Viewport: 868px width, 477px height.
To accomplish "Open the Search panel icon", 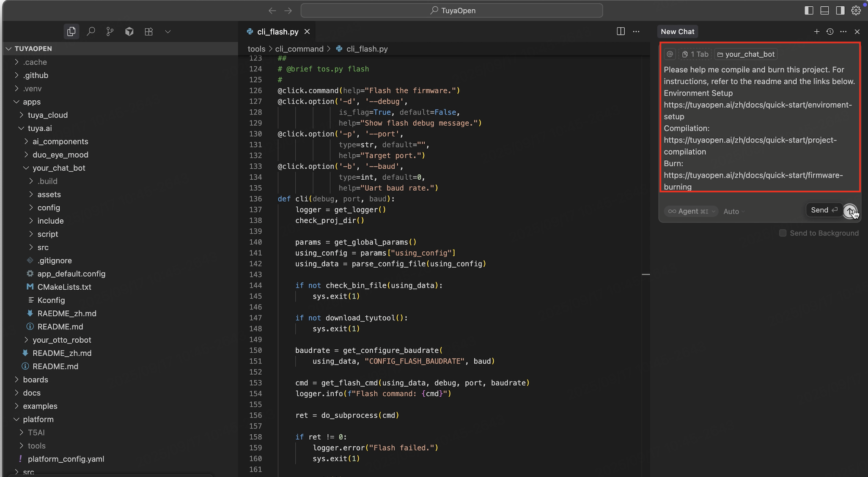I will (x=91, y=32).
